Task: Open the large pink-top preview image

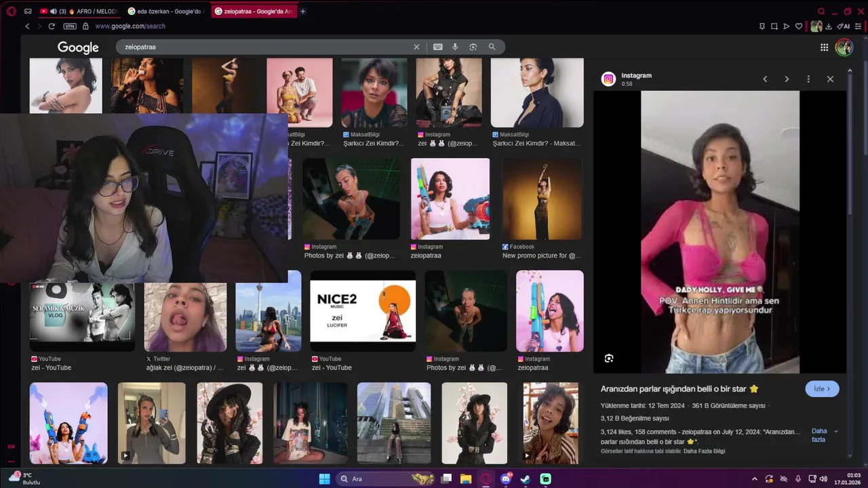Action: (720, 232)
